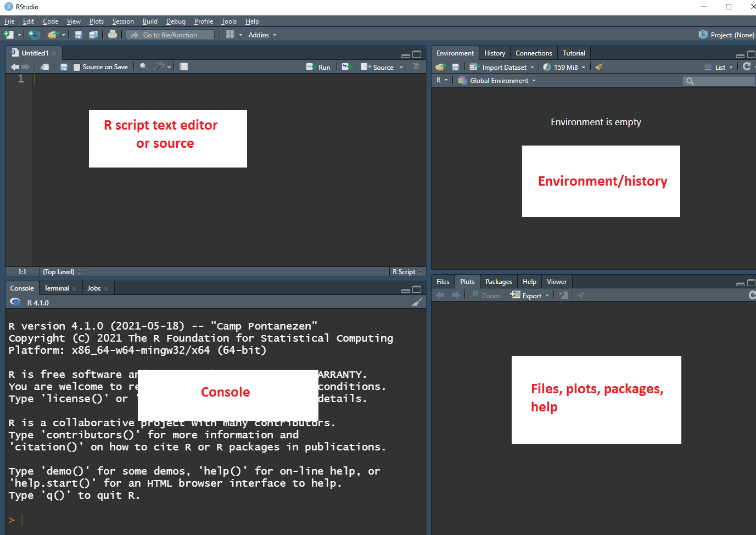
Task: Clear the environment objects with the broom icon
Action: click(600, 67)
